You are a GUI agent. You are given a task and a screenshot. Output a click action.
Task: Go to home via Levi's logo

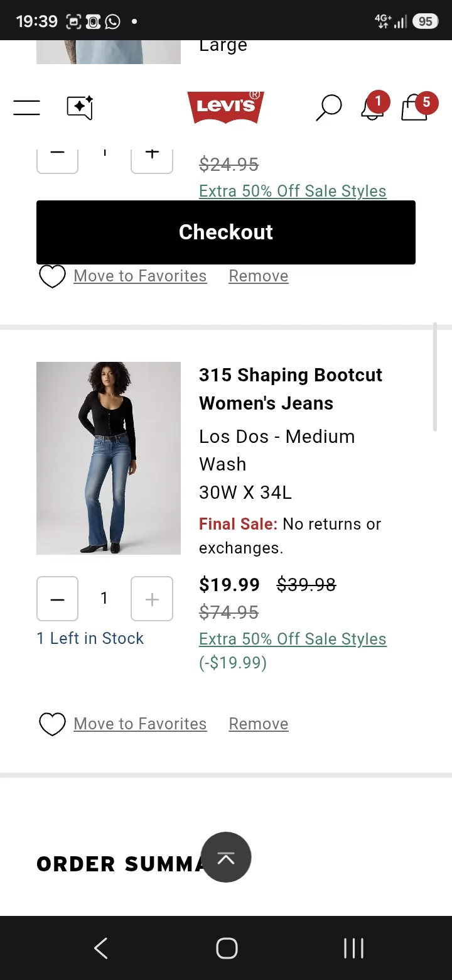pyautogui.click(x=226, y=107)
